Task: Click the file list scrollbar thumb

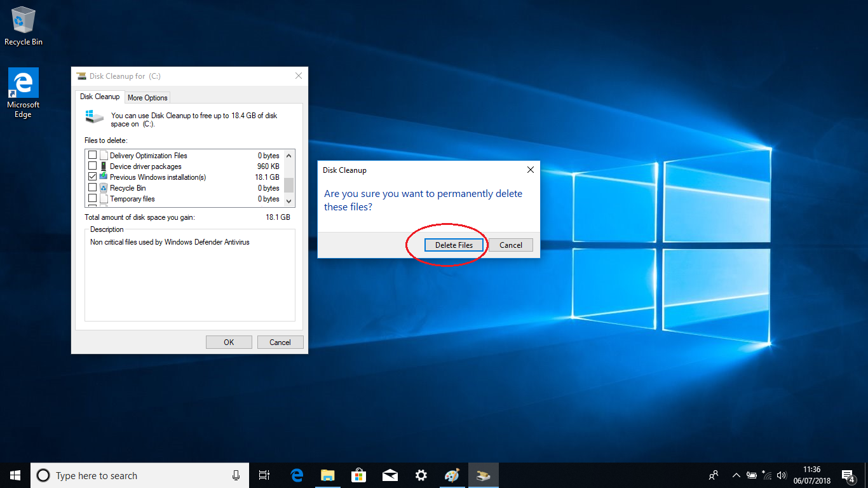Action: (289, 184)
